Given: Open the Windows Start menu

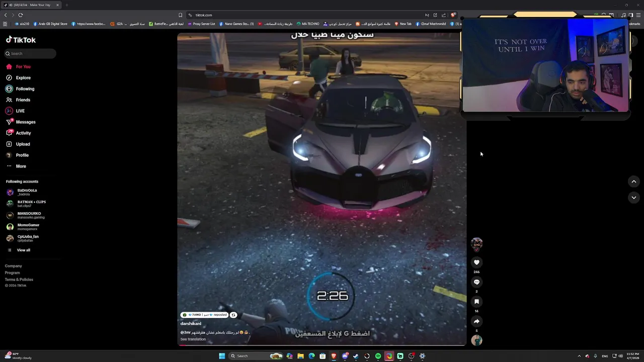Looking at the screenshot, I should [222, 356].
